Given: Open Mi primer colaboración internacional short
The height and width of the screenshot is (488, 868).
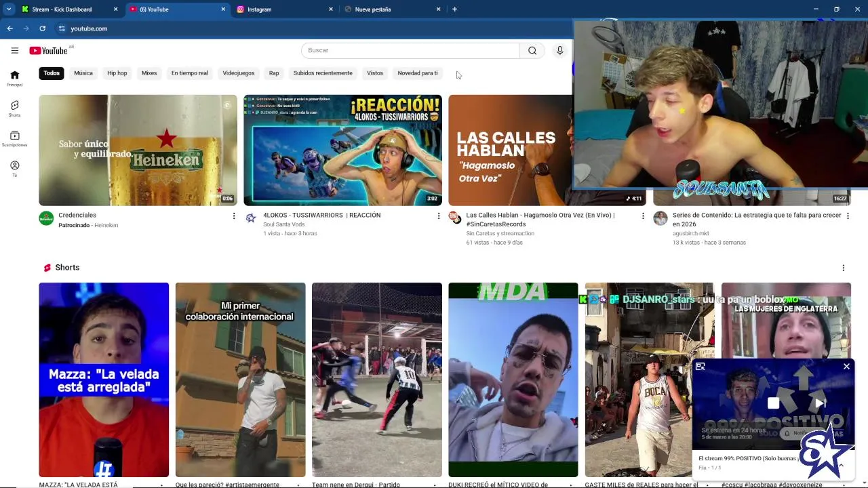Looking at the screenshot, I should (x=240, y=380).
